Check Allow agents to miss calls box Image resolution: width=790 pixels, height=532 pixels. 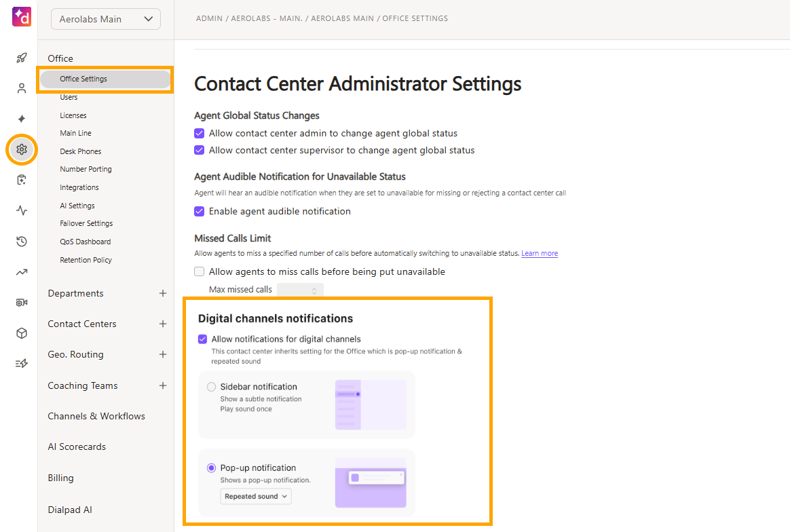coord(200,272)
